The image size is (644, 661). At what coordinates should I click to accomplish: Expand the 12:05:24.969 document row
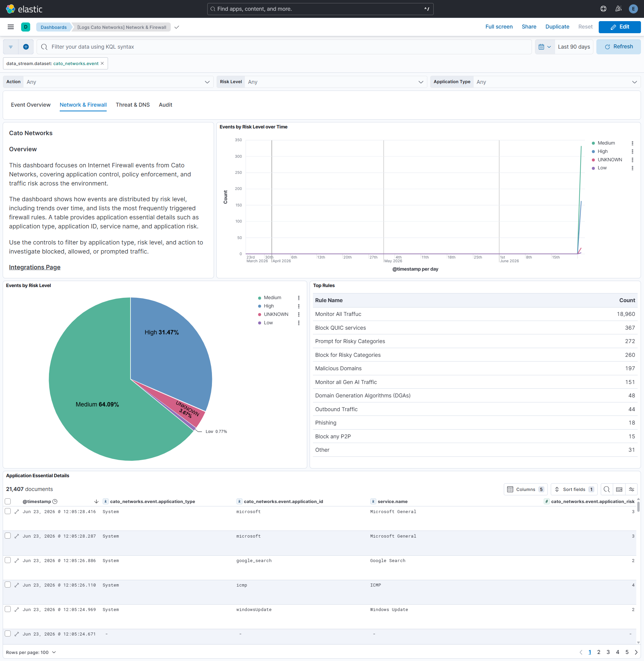click(x=16, y=610)
